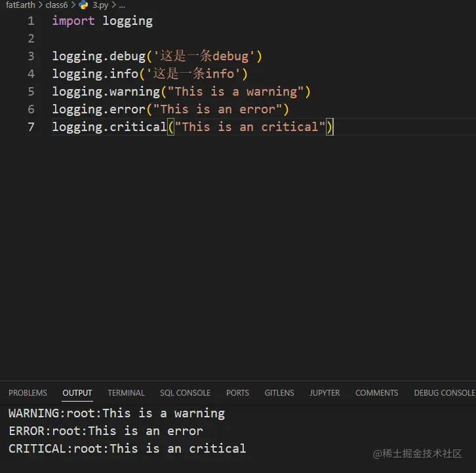Click the '这是一条info' string
Screen dimensions: 476x473
tap(193, 74)
